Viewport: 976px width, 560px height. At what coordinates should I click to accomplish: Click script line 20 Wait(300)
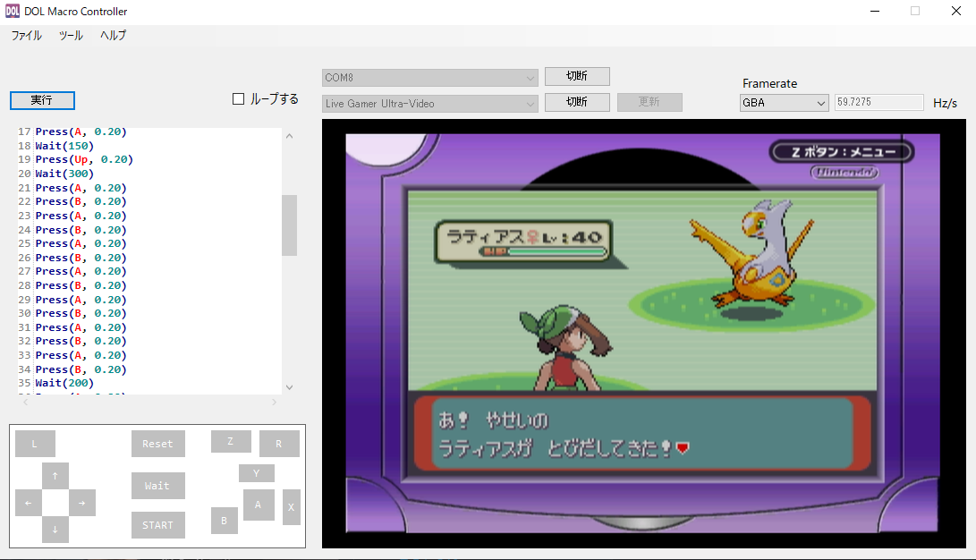coord(64,174)
